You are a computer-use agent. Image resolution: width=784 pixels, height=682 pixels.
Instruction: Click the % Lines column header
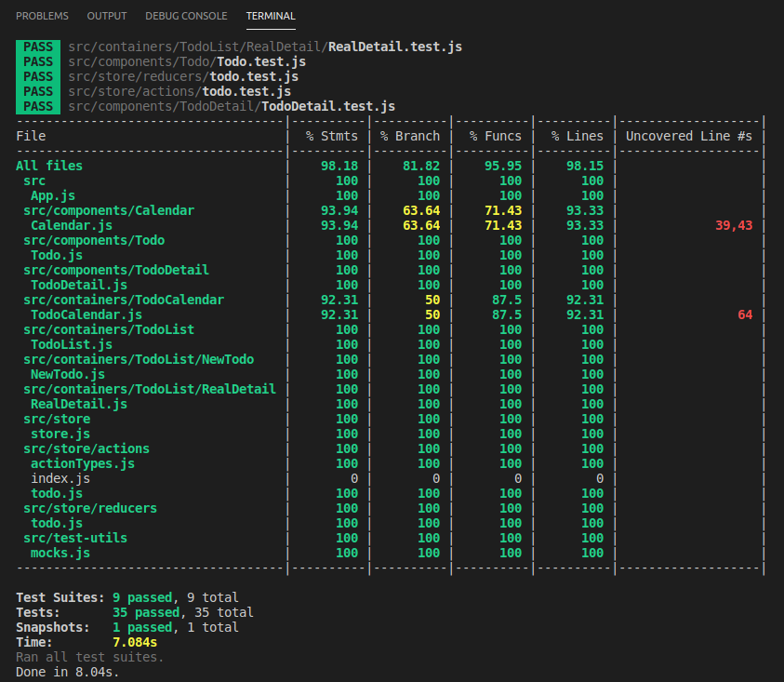coord(578,136)
